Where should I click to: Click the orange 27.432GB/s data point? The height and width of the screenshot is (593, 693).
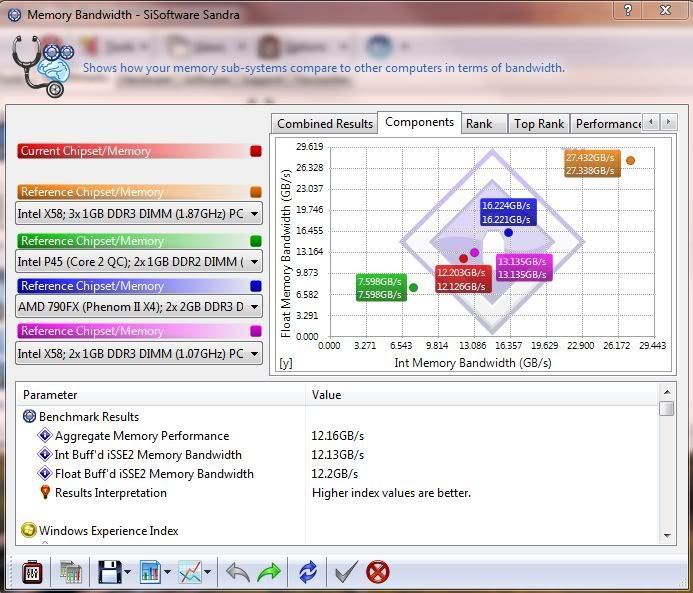pyautogui.click(x=631, y=160)
